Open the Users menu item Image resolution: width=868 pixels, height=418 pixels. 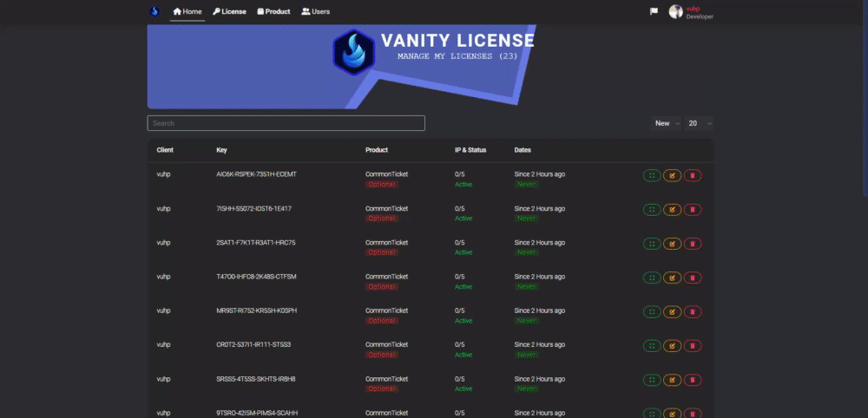316,11
